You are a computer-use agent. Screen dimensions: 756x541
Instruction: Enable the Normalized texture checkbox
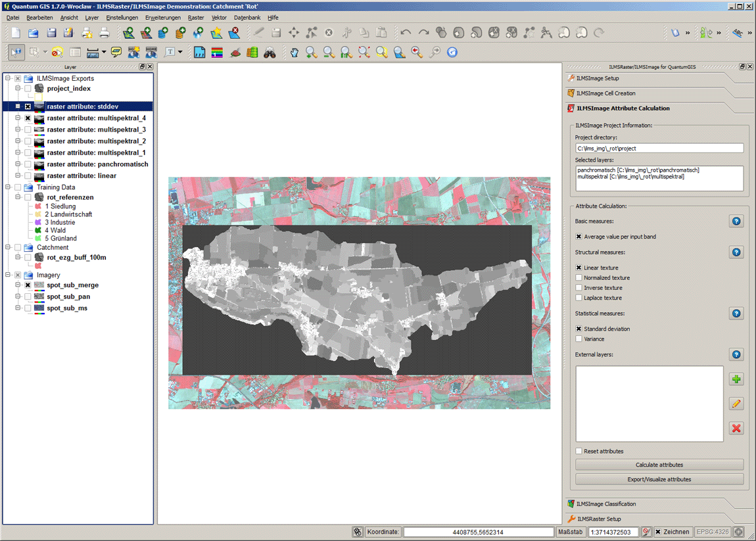[579, 278]
